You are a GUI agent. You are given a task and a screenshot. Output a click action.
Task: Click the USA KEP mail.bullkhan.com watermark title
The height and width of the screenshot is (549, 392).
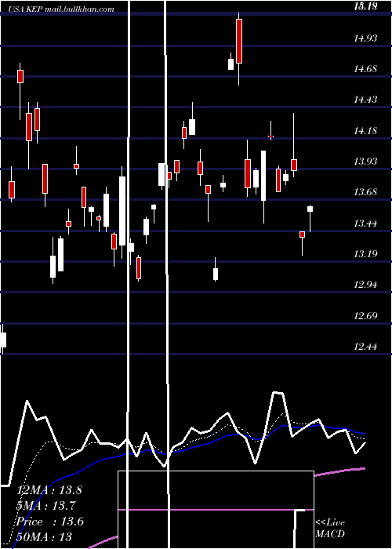61,9
